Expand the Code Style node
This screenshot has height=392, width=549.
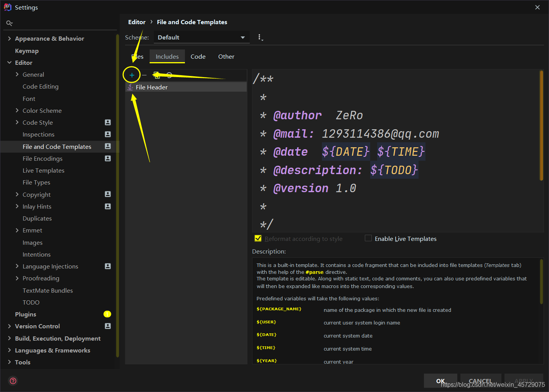click(17, 122)
